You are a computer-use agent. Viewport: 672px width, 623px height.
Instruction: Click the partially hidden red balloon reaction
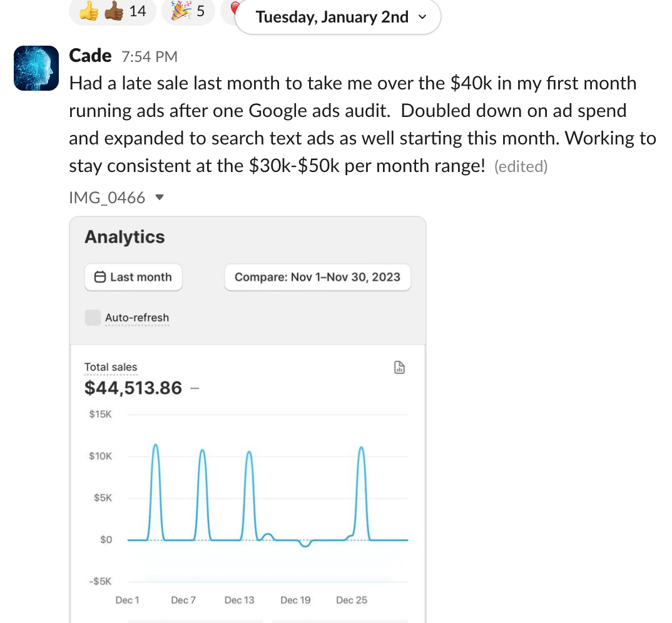pos(230,10)
